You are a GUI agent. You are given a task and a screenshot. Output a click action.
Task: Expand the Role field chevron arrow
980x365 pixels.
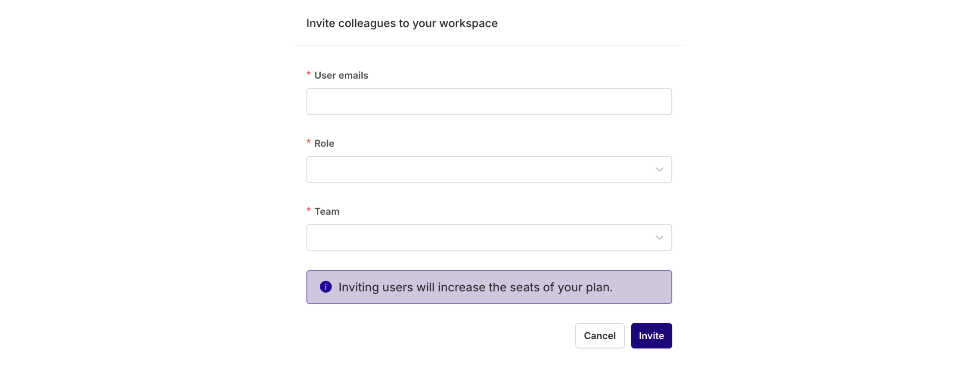pos(659,170)
